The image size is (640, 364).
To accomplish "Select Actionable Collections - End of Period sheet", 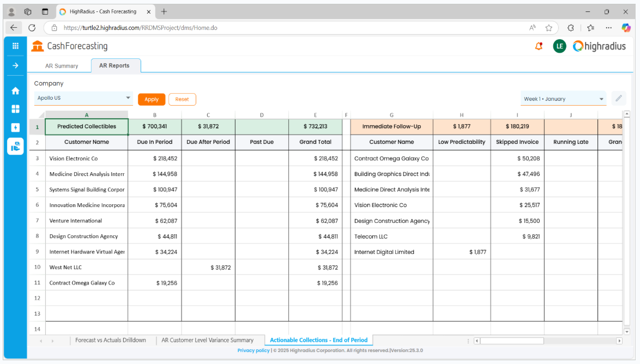I will (x=319, y=340).
